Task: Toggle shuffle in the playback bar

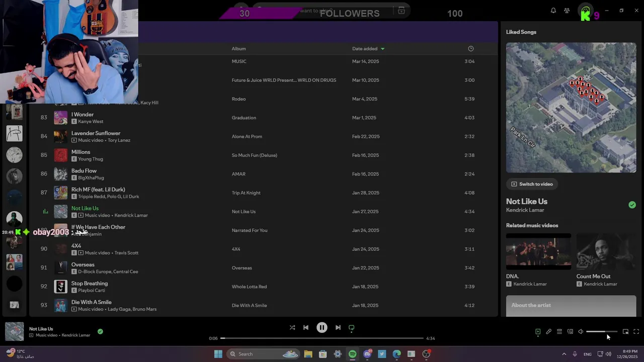Action: click(x=292, y=327)
